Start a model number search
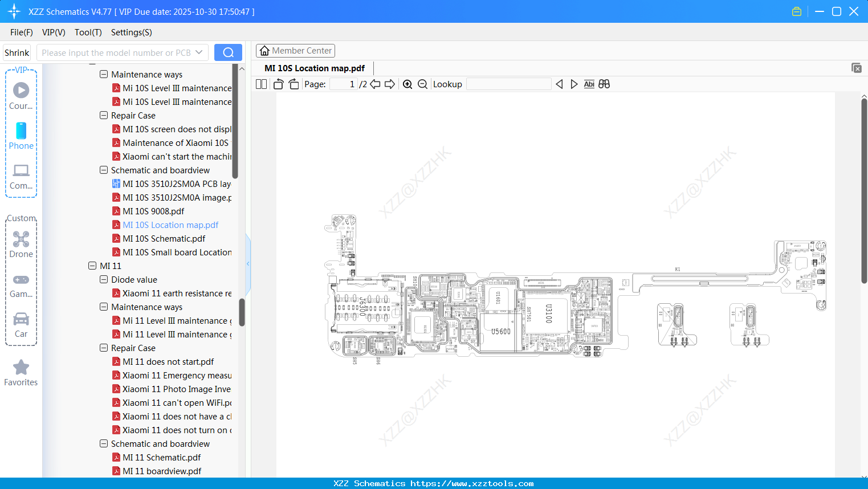The image size is (868, 489). (228, 52)
